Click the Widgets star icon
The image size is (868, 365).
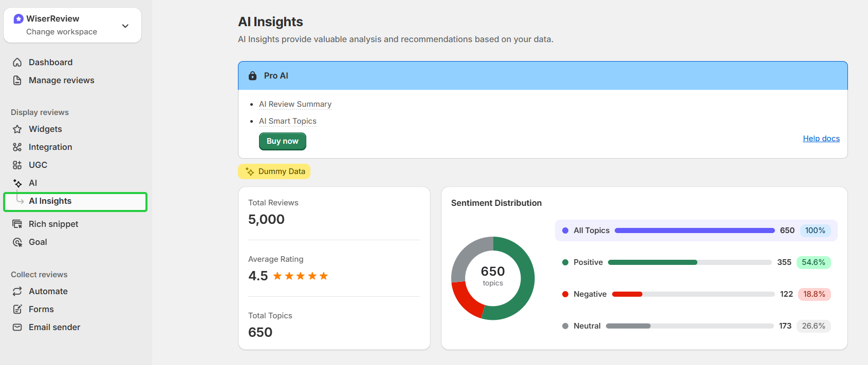(17, 129)
